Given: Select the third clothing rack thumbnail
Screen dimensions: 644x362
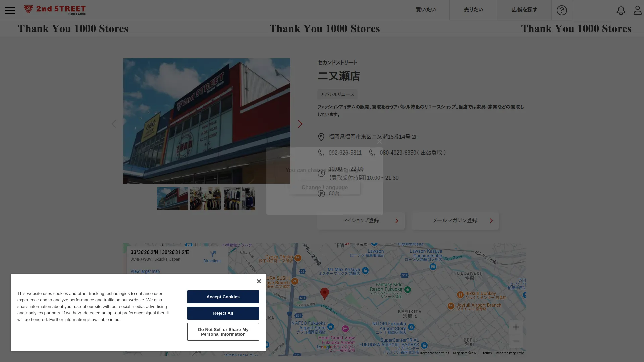Looking at the screenshot, I should tap(239, 199).
